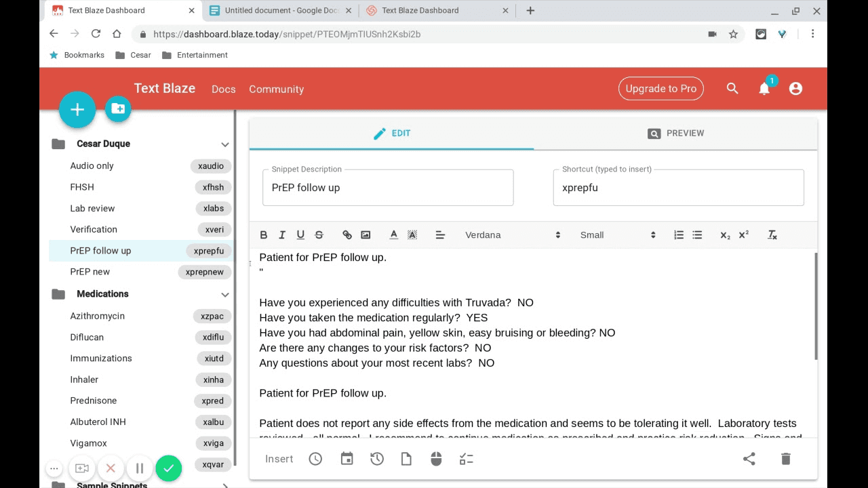
Task: Open the Community page
Action: (276, 89)
